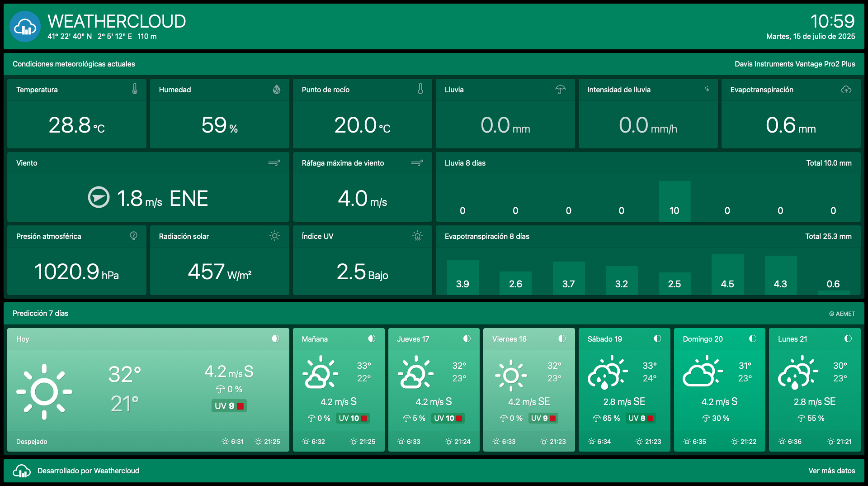The width and height of the screenshot is (868, 486).
Task: Click the rain shower icon for Lunes 21
Action: coord(798,372)
